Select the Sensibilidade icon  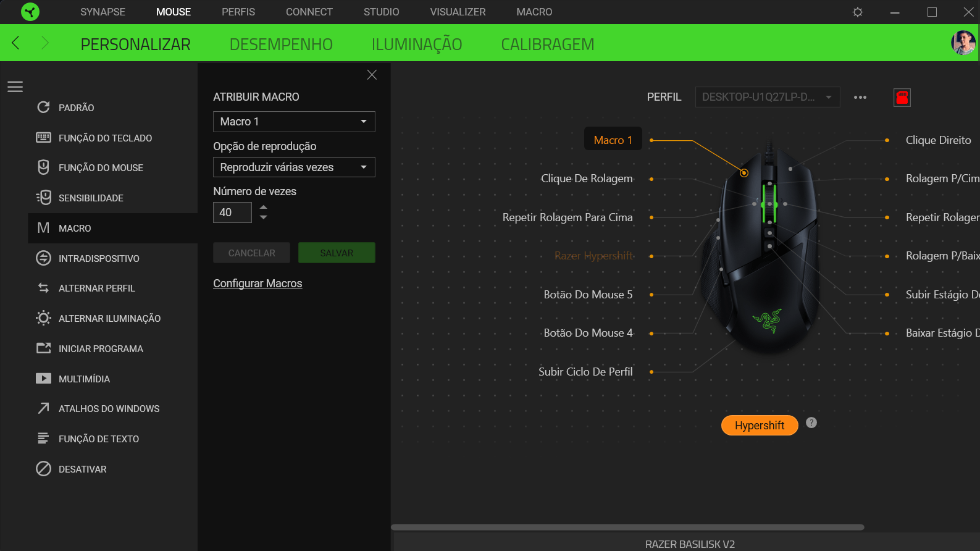(43, 198)
